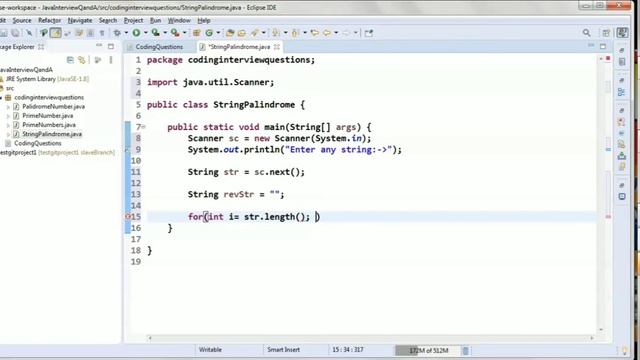Screen dimensions: 640x360
Task: Open the Refactor menu
Action: (49, 20)
